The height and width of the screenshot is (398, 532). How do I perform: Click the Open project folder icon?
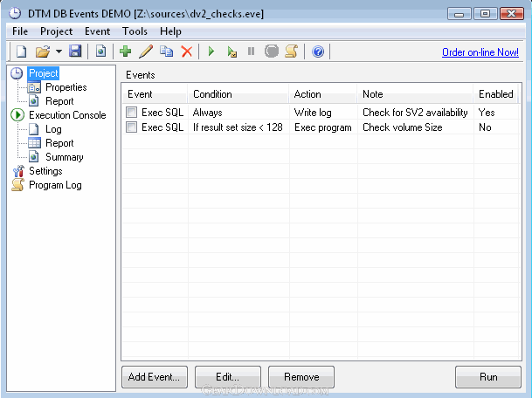tap(43, 51)
